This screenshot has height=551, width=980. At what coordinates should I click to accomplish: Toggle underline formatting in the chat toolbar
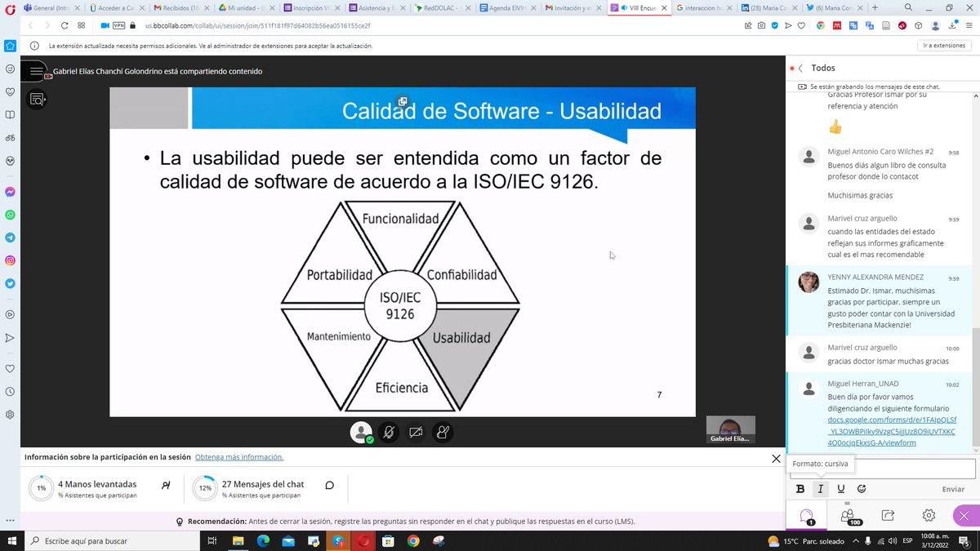841,489
